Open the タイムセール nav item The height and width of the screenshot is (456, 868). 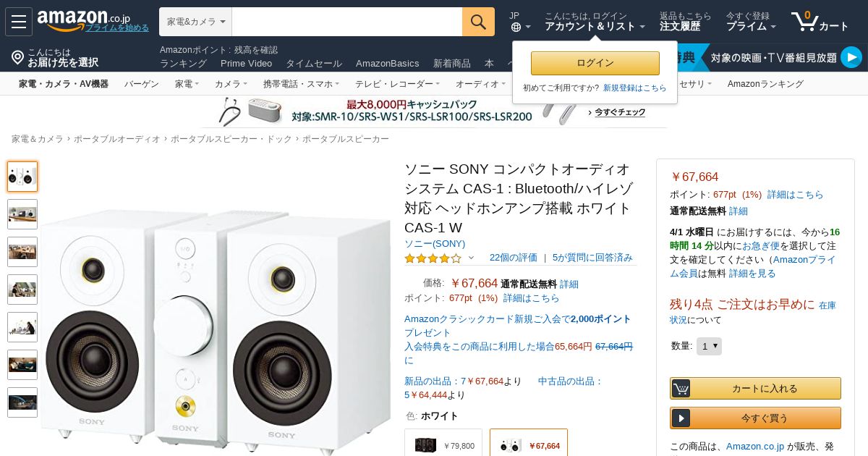pyautogui.click(x=314, y=63)
